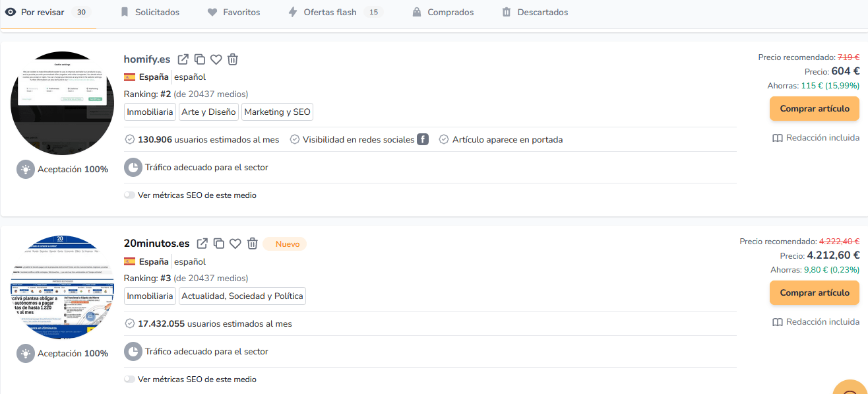Click copy icon next to 20minutos.es
Screen dimensions: 868x394
click(219, 244)
